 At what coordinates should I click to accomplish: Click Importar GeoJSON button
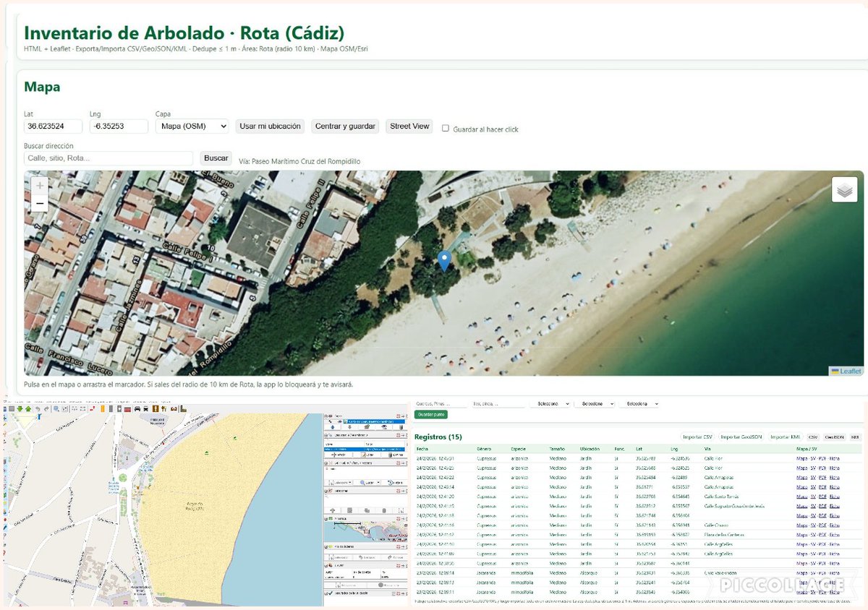[x=741, y=437]
